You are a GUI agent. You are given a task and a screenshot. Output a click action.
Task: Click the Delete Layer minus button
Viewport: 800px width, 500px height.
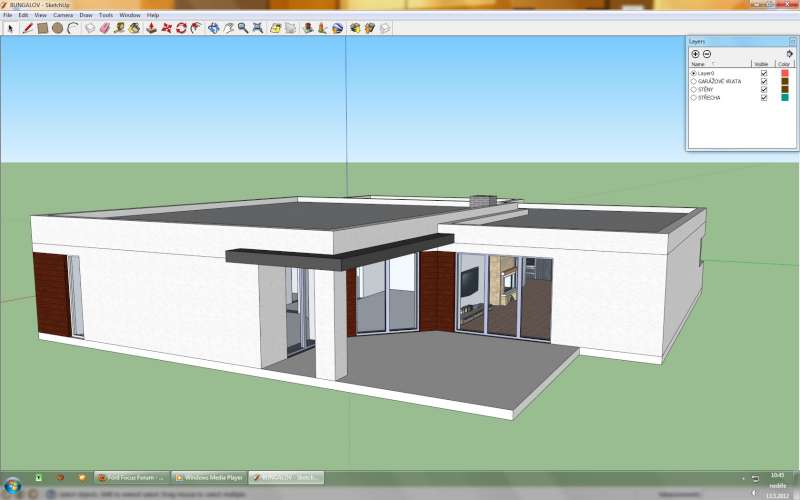(x=707, y=53)
